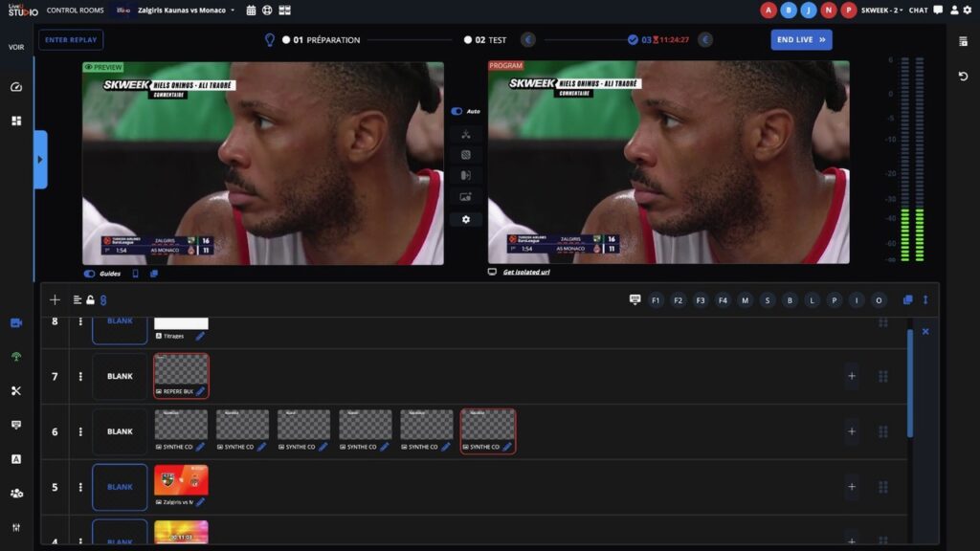Select the 02 TEST step radio button

pos(468,40)
